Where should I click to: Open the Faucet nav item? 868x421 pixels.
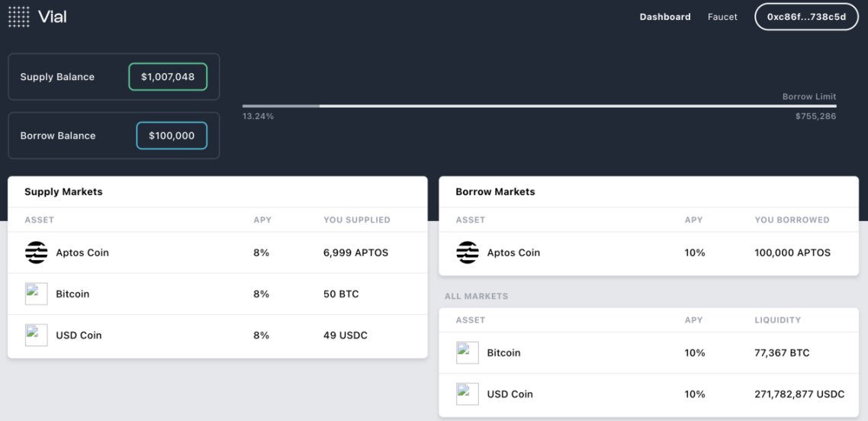coord(722,17)
